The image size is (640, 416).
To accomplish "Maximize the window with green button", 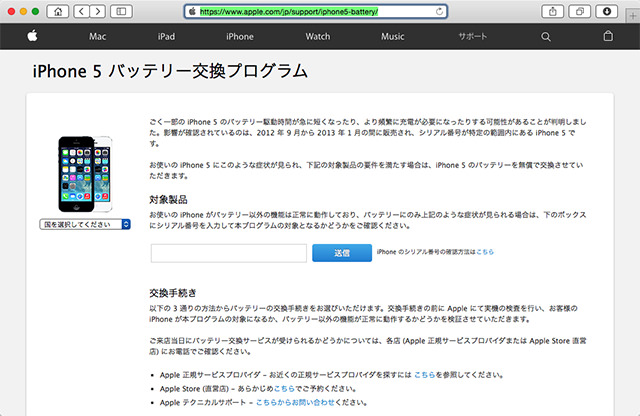I will [x=36, y=11].
